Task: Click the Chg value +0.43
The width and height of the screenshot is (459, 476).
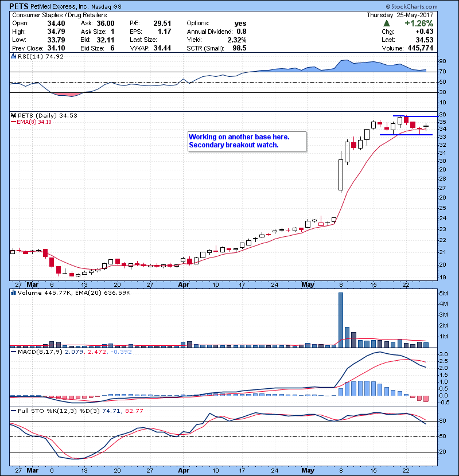Action: point(425,32)
